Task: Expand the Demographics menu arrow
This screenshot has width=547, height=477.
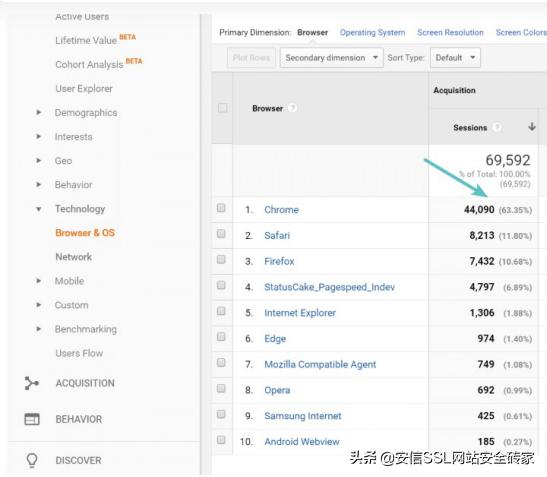Action: click(39, 112)
